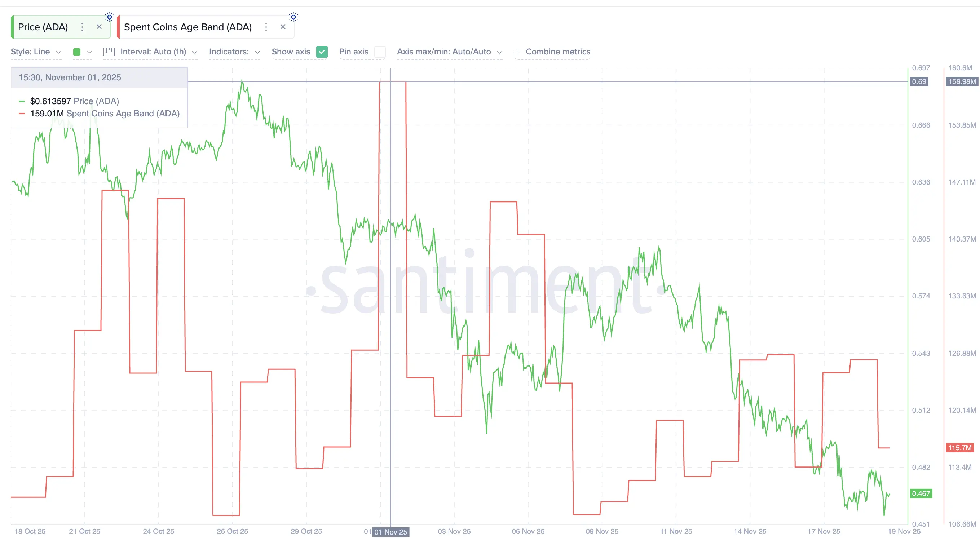Open the Axis max/min: Auto/Auto menu
980x545 pixels.
coord(450,52)
